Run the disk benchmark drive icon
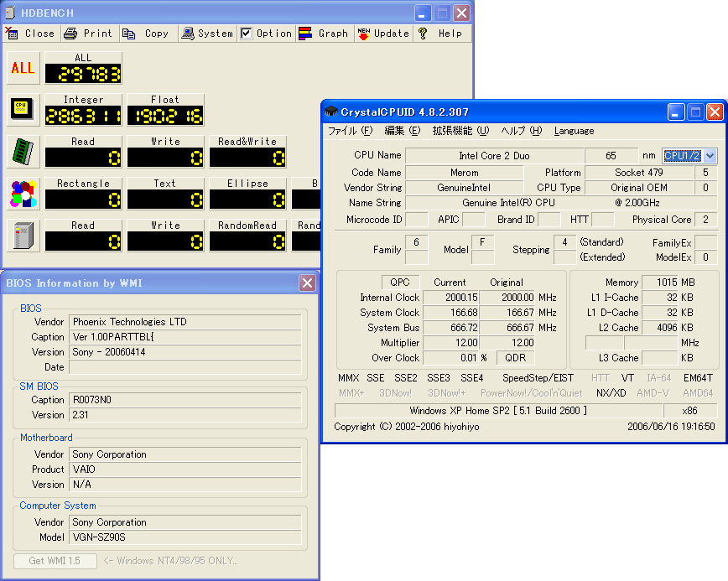The image size is (728, 581). point(23,236)
